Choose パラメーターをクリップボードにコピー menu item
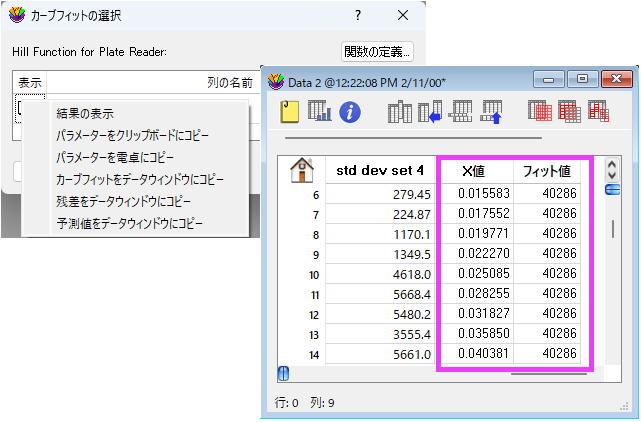The image size is (641, 422). tap(132, 135)
